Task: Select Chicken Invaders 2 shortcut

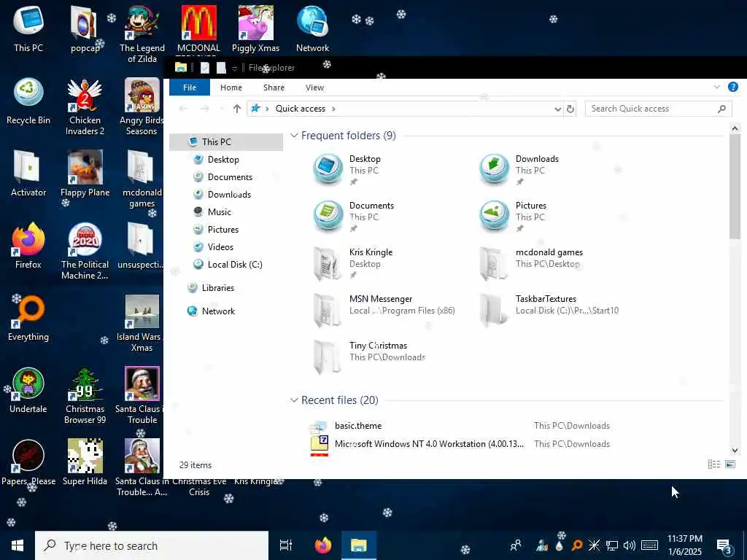Action: (85, 107)
